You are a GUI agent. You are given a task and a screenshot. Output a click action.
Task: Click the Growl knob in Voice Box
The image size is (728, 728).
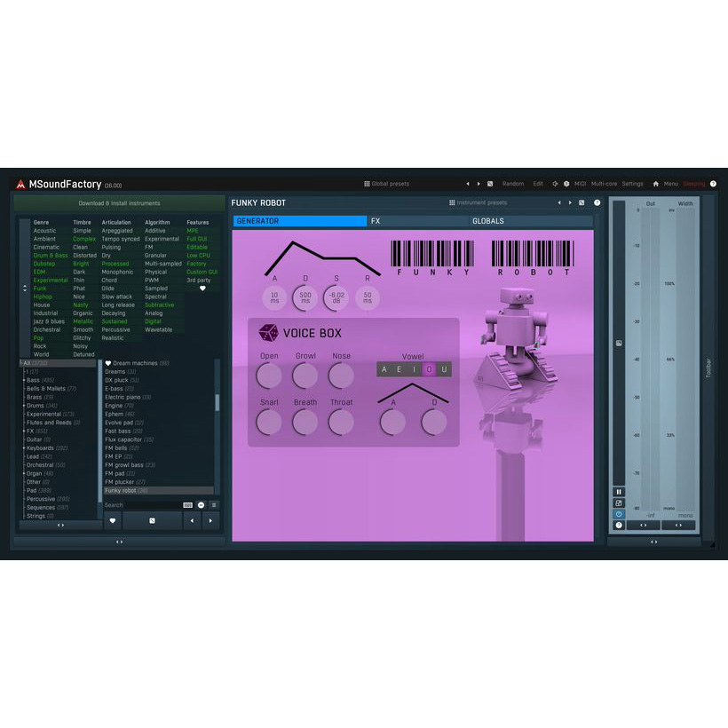305,376
